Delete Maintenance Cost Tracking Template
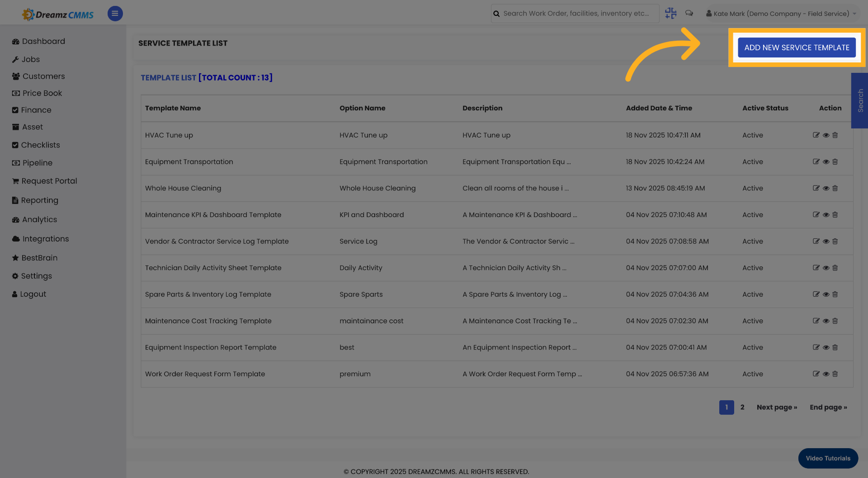 click(835, 321)
